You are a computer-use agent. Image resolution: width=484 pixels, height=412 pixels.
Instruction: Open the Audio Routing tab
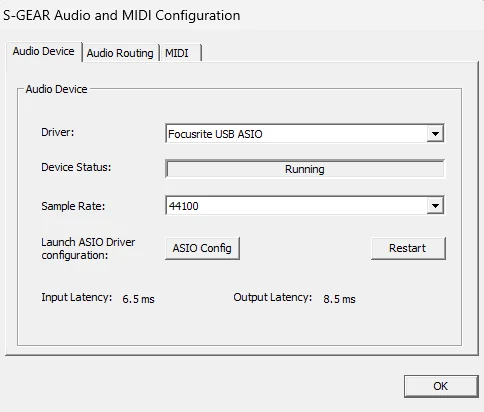(120, 53)
